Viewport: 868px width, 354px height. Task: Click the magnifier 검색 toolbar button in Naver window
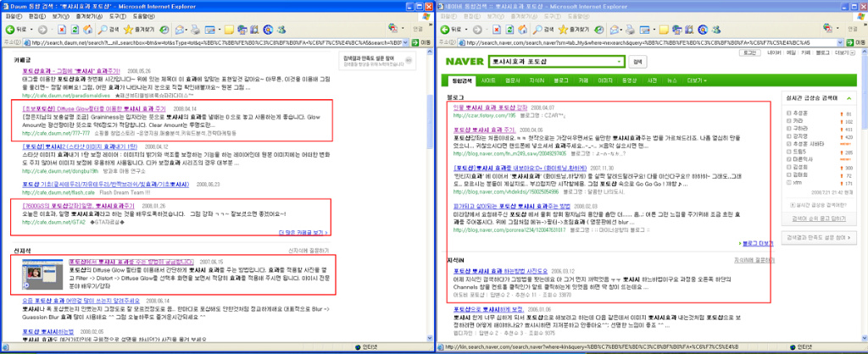(543, 30)
